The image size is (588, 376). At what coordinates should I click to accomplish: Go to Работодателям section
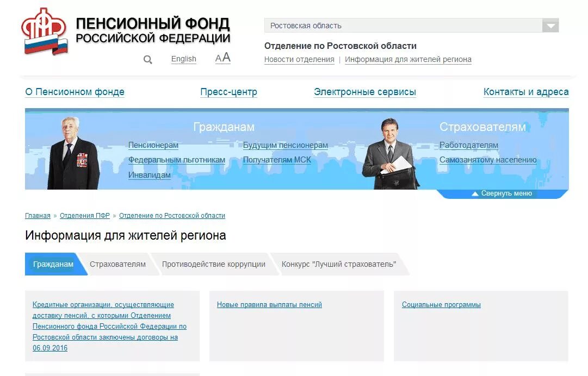coord(469,145)
